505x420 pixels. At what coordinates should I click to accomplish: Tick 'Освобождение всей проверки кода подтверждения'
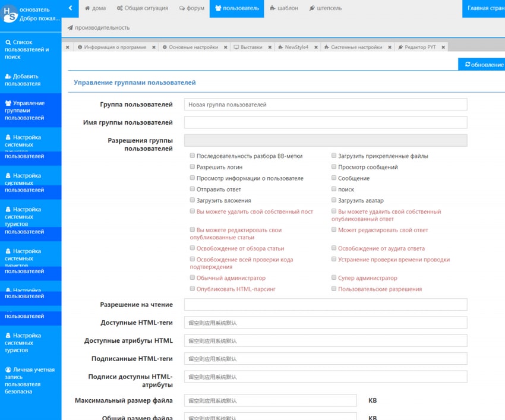tap(192, 259)
